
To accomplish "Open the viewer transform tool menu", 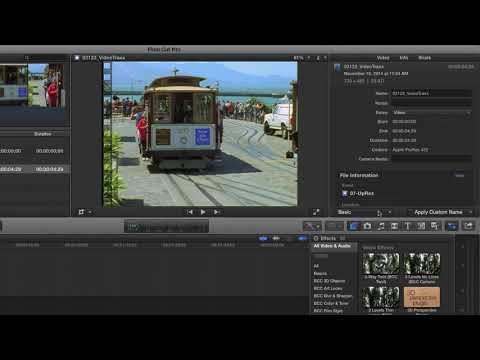I will click(x=84, y=212).
